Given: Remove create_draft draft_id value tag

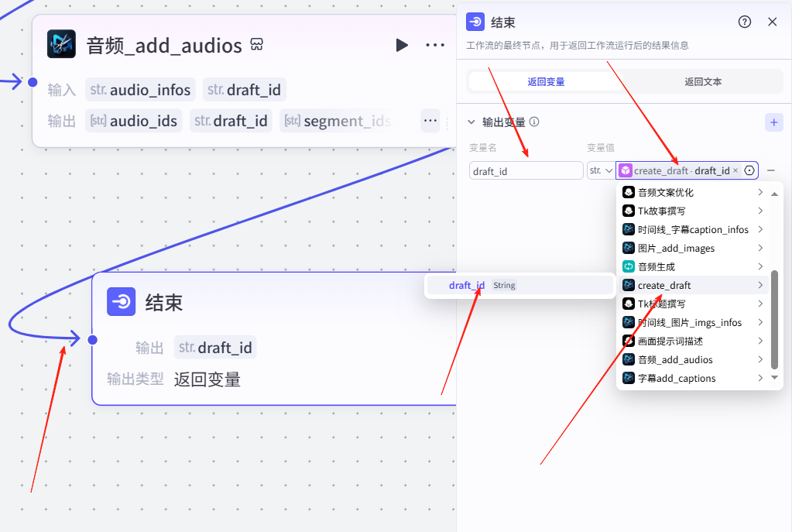Looking at the screenshot, I should [x=735, y=170].
